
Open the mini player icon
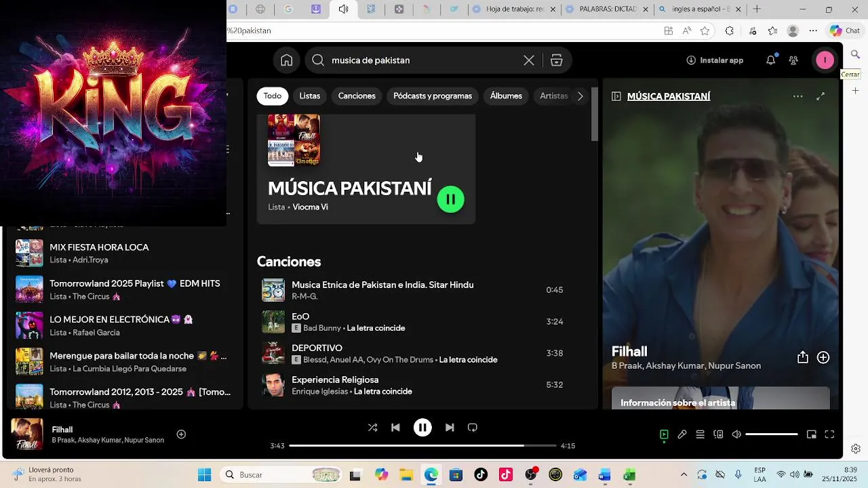click(x=811, y=434)
